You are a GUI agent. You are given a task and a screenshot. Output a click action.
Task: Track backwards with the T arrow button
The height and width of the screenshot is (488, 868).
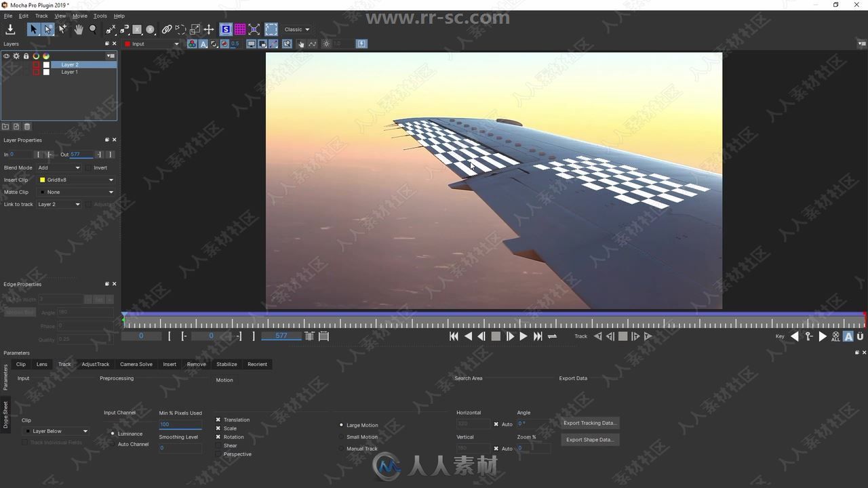point(597,336)
